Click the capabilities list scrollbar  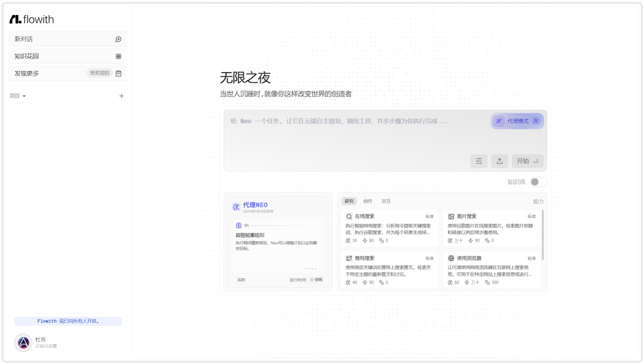[x=543, y=235]
